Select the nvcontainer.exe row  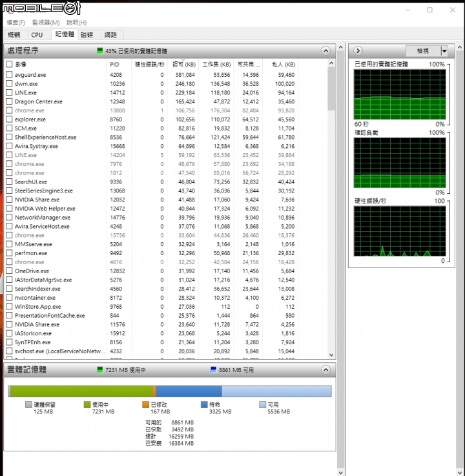[150, 298]
